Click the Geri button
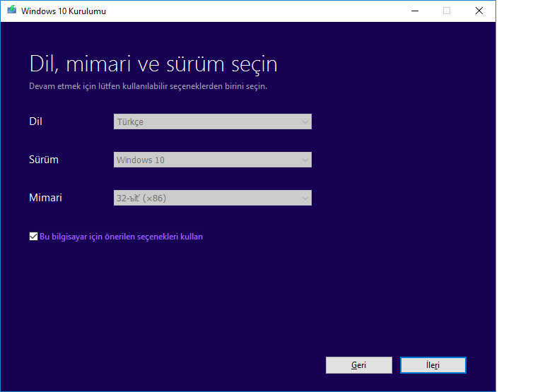This screenshot has width=540, height=392. click(x=359, y=365)
